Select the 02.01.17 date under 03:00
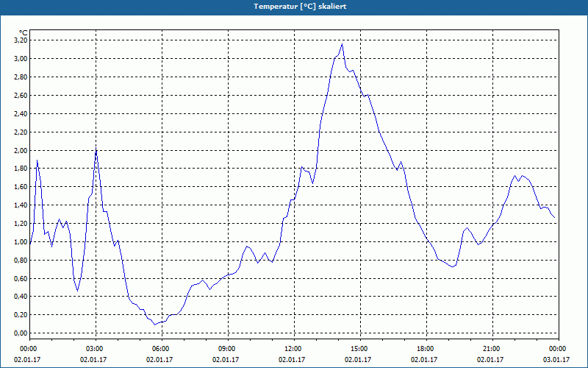 pos(93,360)
